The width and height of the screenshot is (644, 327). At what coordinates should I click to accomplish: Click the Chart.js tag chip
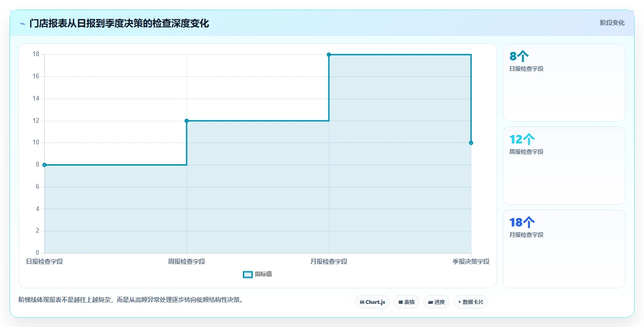click(372, 302)
